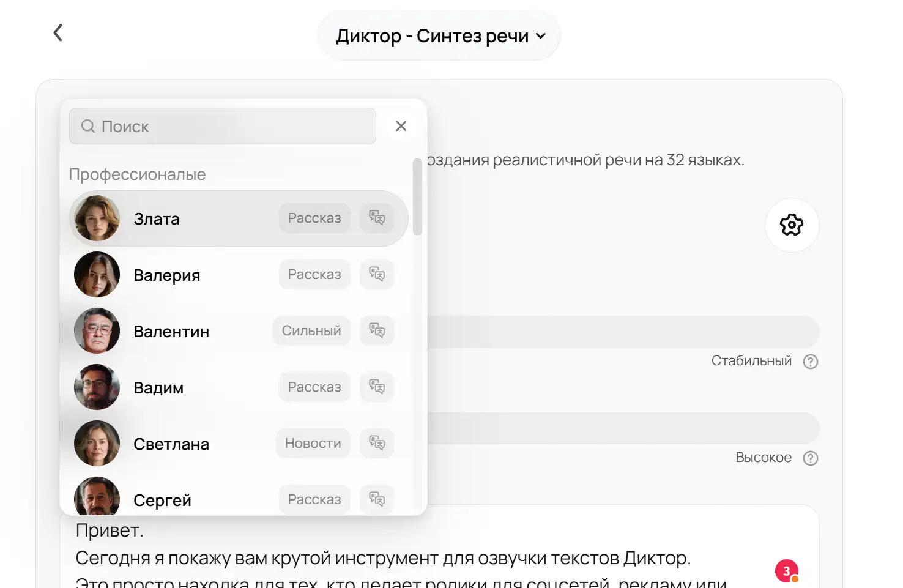Click the «Рассказ» tag for Валерия
The image size is (903, 588).
[314, 275]
